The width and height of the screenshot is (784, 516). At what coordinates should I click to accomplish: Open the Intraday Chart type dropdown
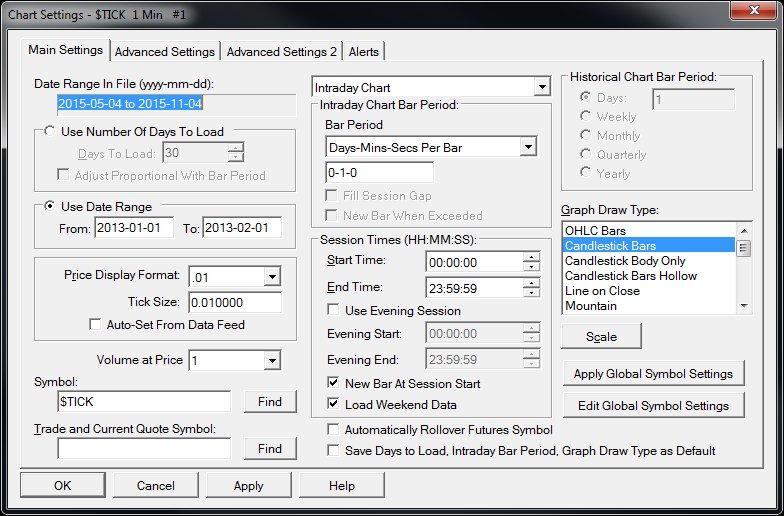pyautogui.click(x=542, y=87)
